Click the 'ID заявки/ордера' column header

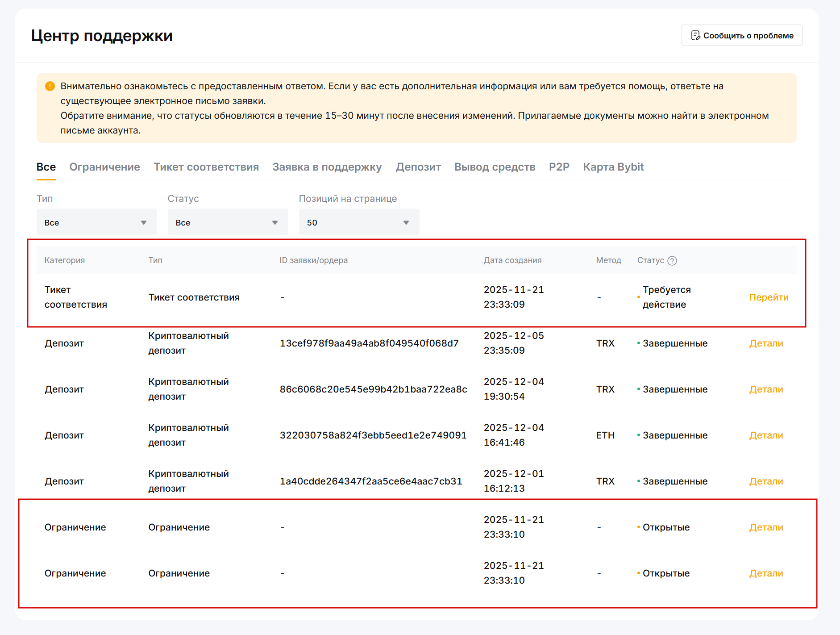click(x=314, y=260)
